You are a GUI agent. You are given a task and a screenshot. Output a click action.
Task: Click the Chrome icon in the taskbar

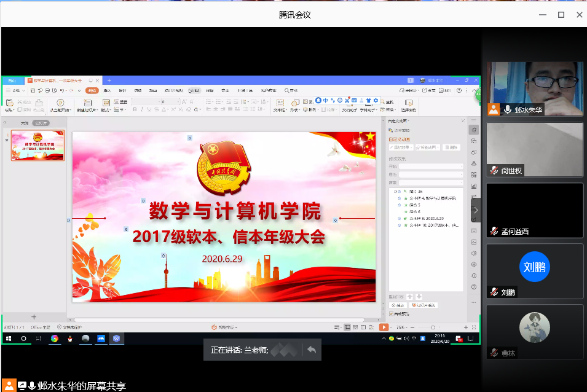tap(54, 339)
